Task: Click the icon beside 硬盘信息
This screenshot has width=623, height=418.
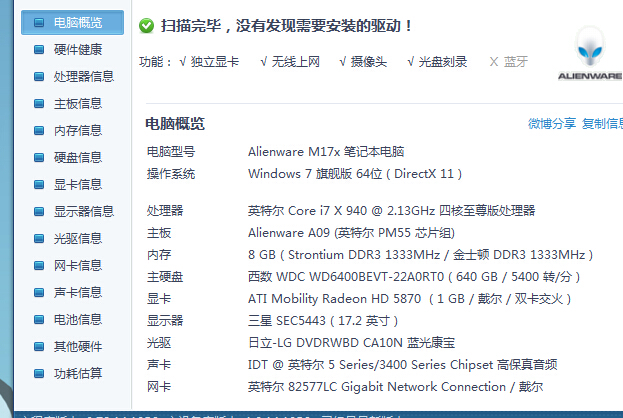Action: [39, 157]
